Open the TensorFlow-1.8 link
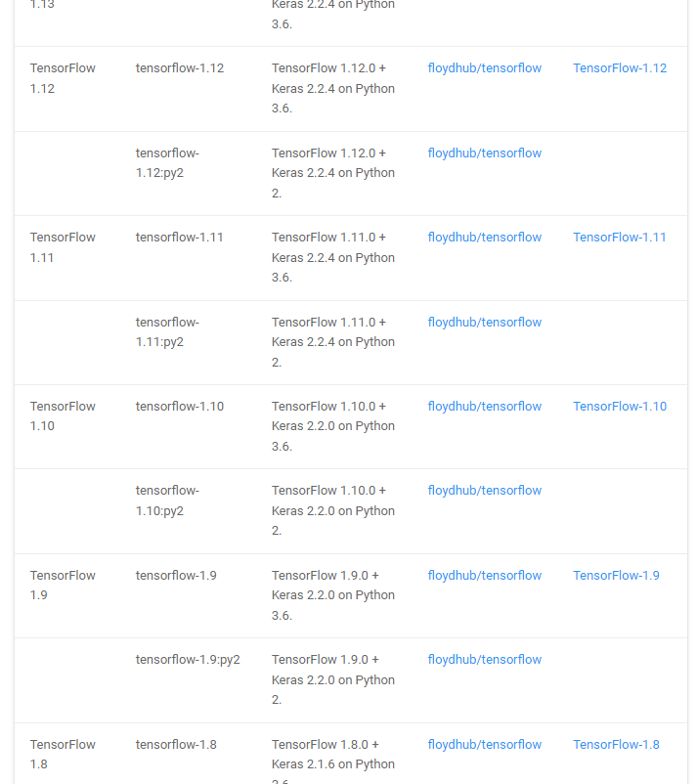697x784 pixels. point(616,745)
